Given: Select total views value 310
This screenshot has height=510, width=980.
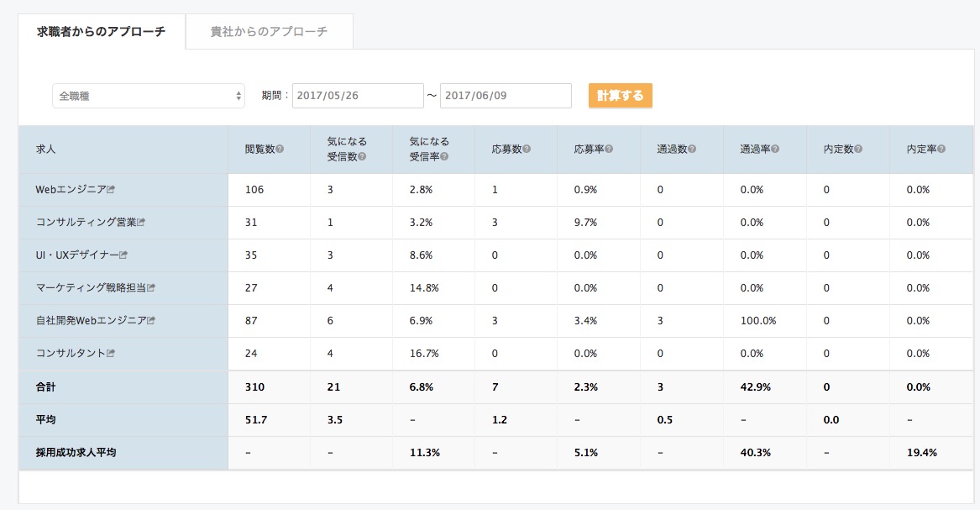Looking at the screenshot, I should coord(255,386).
